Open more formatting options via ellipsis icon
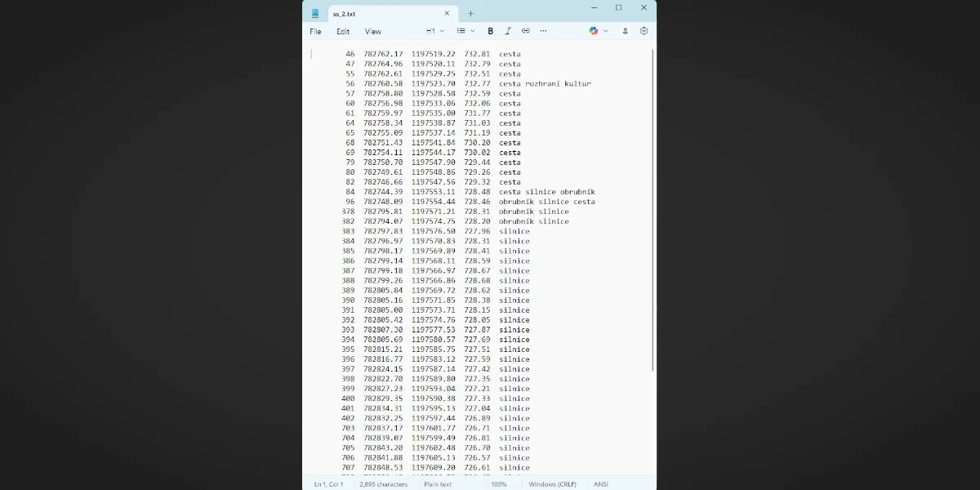This screenshot has height=490, width=980. pyautogui.click(x=544, y=30)
